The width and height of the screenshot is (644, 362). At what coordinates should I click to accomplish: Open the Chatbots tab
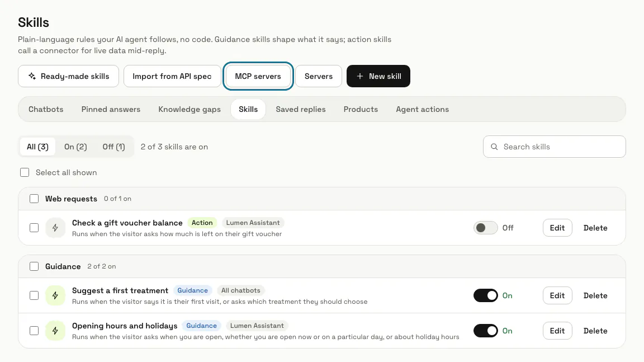[x=46, y=109]
